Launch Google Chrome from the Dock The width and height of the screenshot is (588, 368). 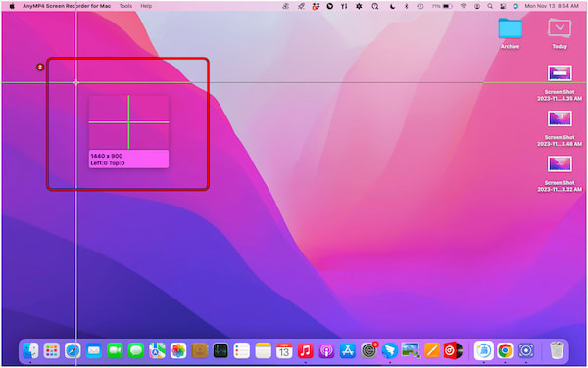click(x=505, y=350)
